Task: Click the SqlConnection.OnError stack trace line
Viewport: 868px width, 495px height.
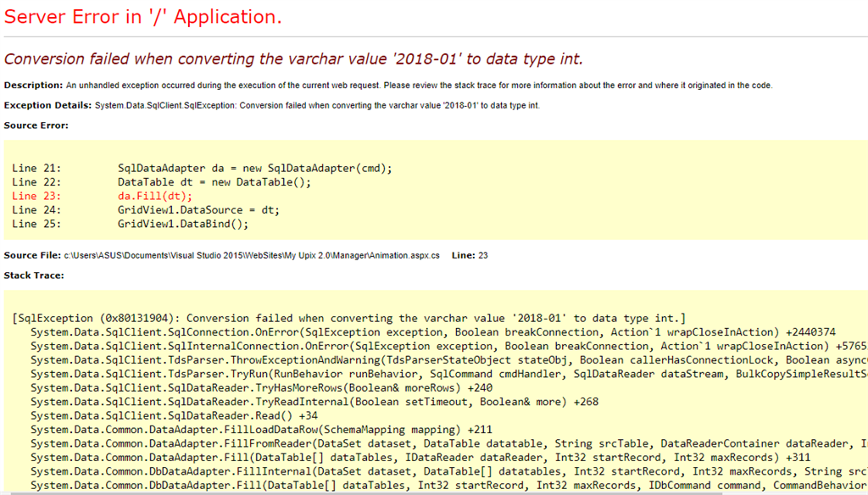Action: pyautogui.click(x=433, y=332)
